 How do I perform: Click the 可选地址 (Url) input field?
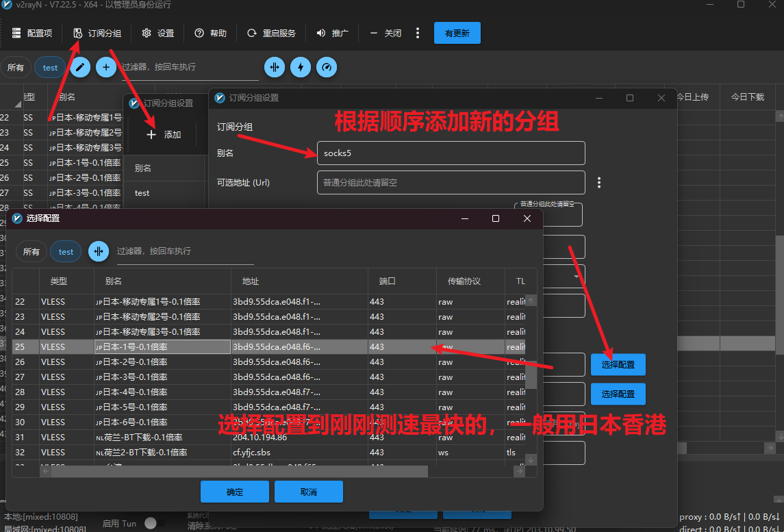tap(451, 183)
